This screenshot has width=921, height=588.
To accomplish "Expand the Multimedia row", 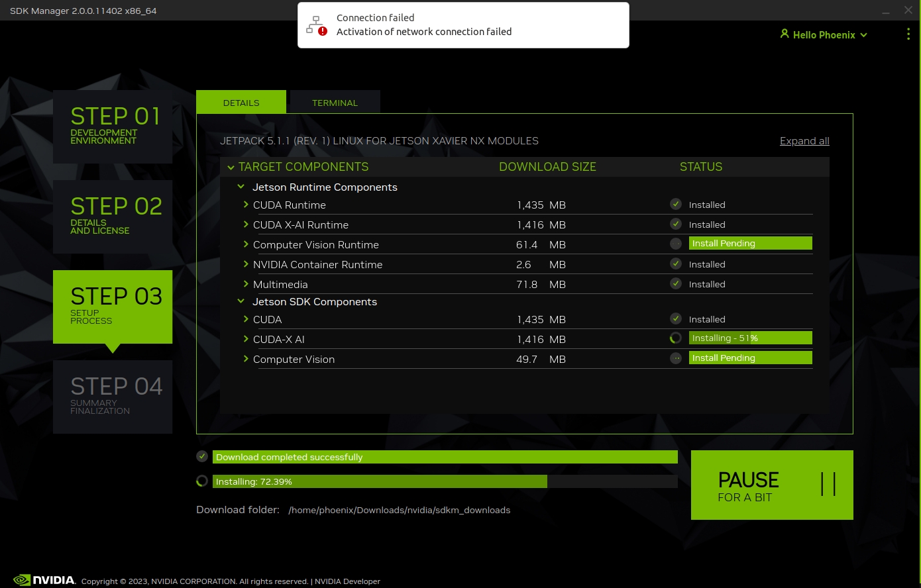I will 246,284.
